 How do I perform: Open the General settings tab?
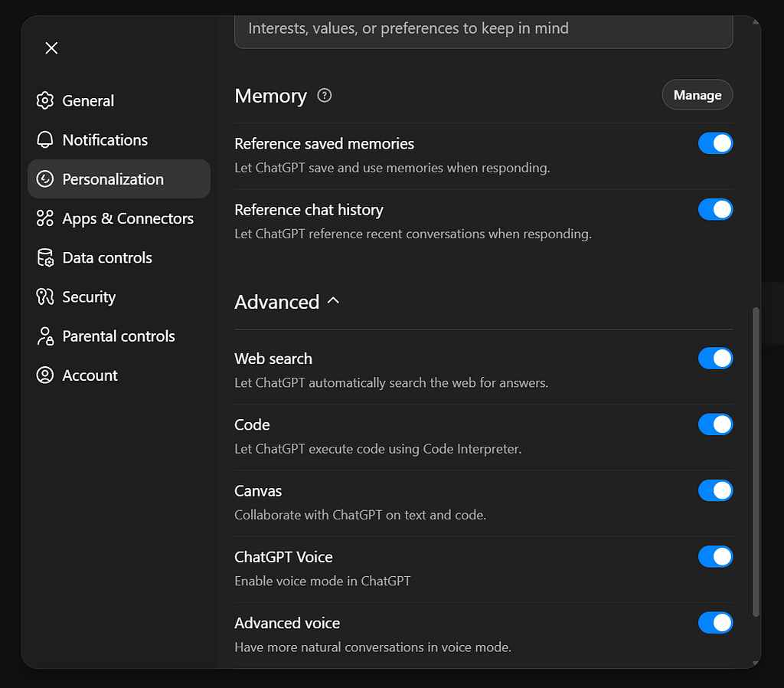119,100
